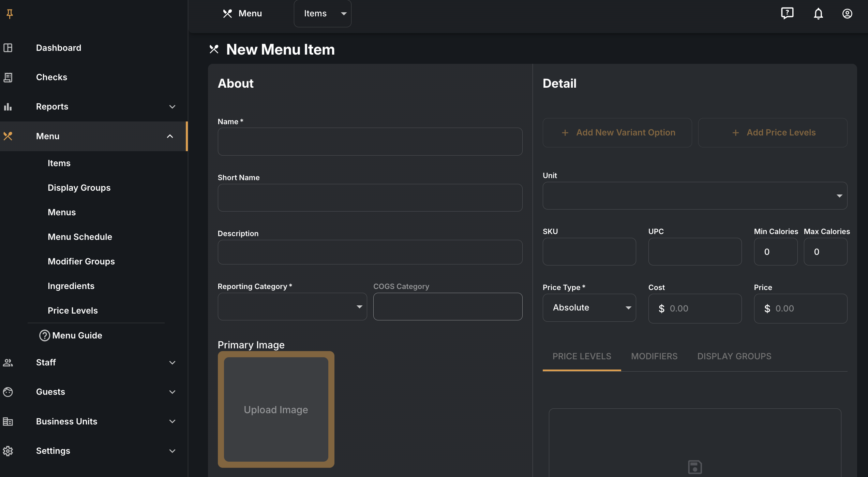Screen dimensions: 868x477
Task: Open the notifications bell
Action: [x=818, y=14]
